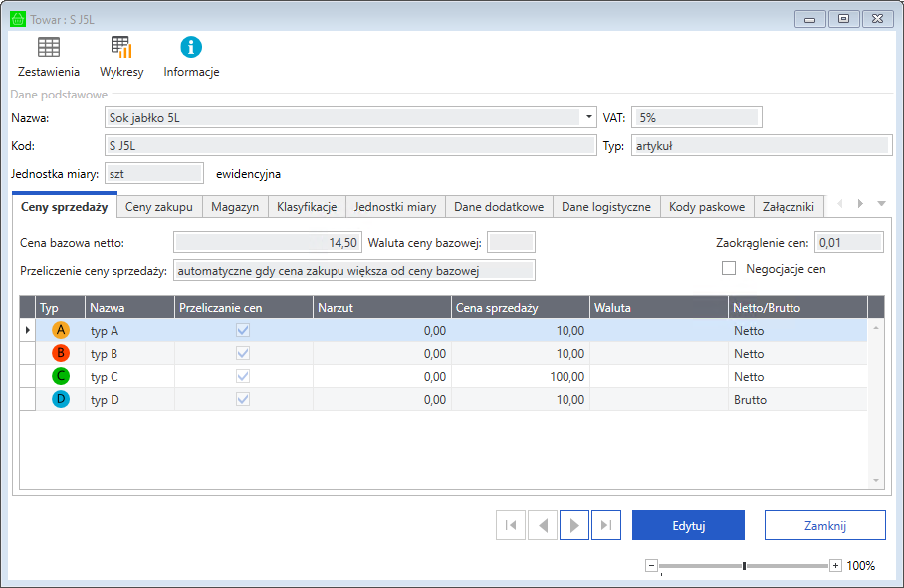The height and width of the screenshot is (588, 904).
Task: Open Zestawienia reports icon
Action: pyautogui.click(x=48, y=47)
